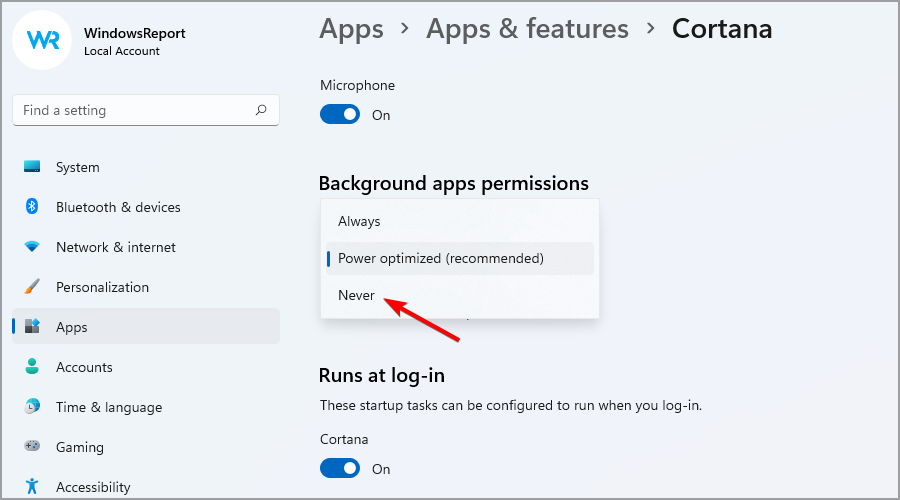Disable Cortana run at log-in toggle
The image size is (900, 500).
(x=340, y=468)
